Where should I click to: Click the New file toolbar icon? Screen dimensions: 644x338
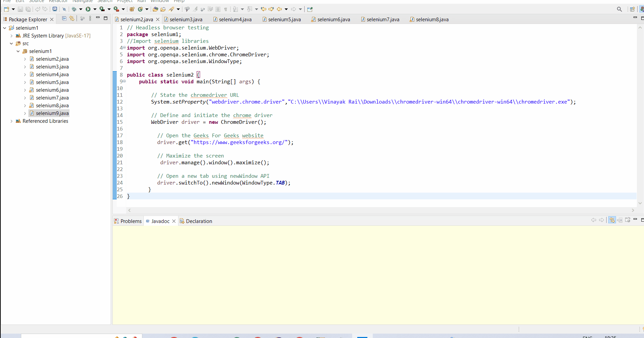tap(6, 9)
